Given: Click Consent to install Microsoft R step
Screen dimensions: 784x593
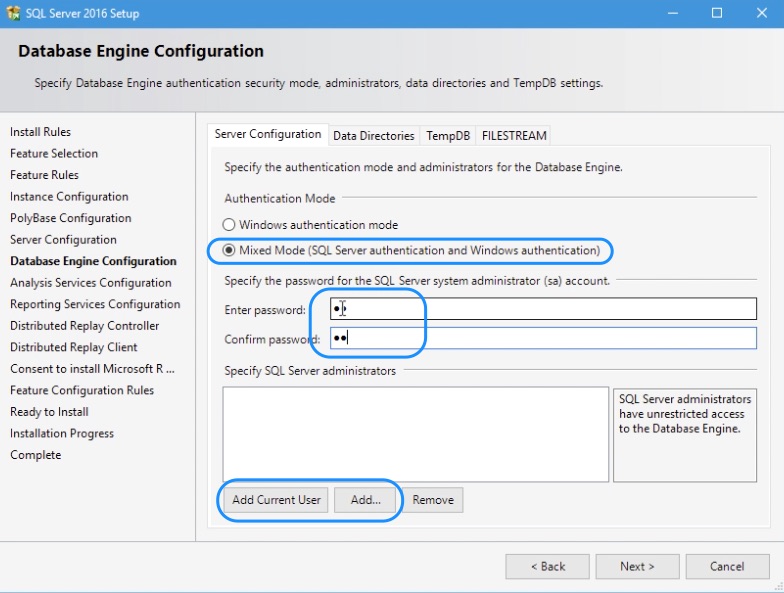Looking at the screenshot, I should (92, 368).
